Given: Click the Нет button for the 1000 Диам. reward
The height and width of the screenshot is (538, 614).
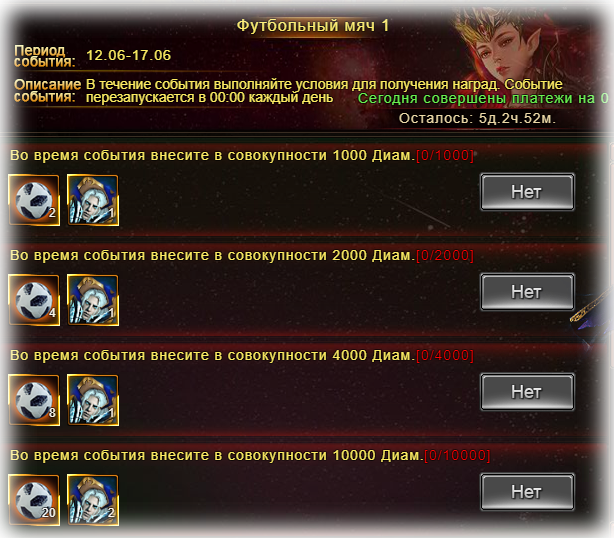Looking at the screenshot, I should pos(527,192).
